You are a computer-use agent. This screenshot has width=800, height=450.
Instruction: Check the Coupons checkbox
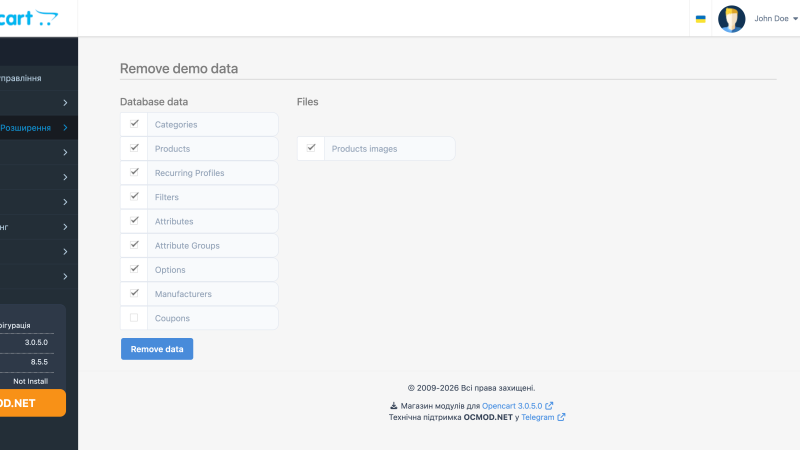coord(134,317)
